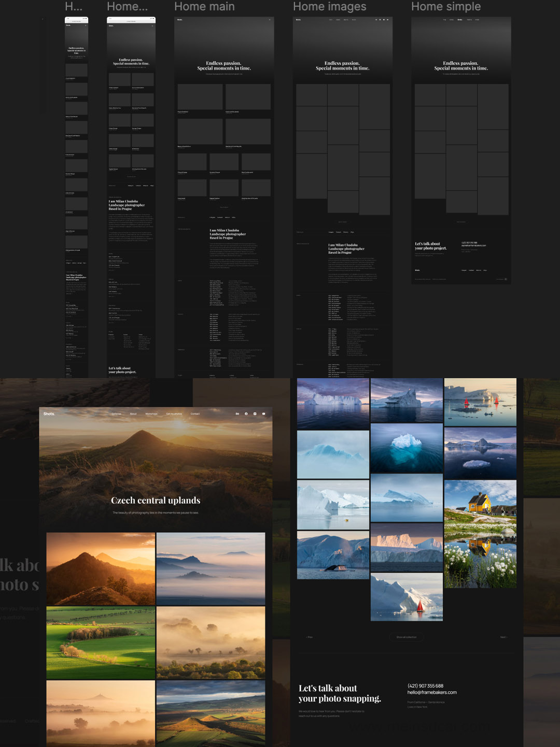Open the Galleries menu item
This screenshot has height=747, width=560.
coord(116,414)
